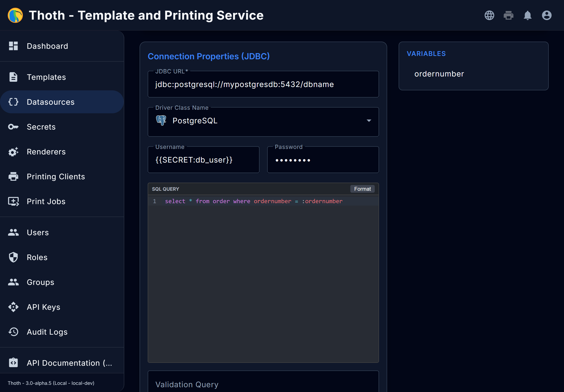Screen dimensions: 564x392
Task: Click the Dashboard grid icon
Action: click(x=13, y=46)
